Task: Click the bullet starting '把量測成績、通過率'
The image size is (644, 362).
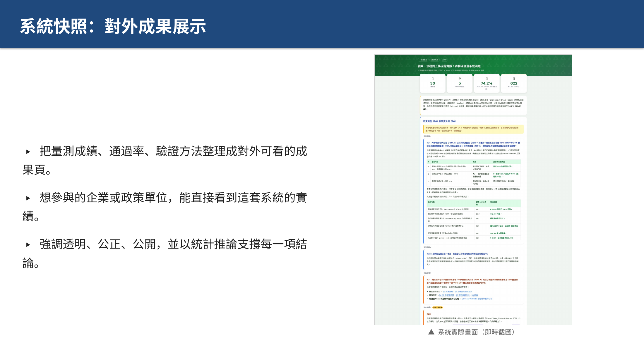Action: pyautogui.click(x=165, y=160)
